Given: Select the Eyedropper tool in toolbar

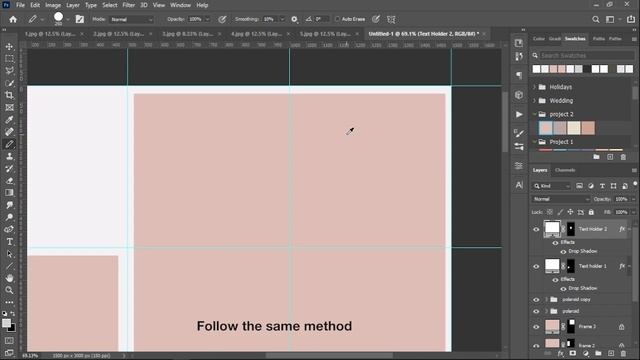Looking at the screenshot, I should pos(9,120).
